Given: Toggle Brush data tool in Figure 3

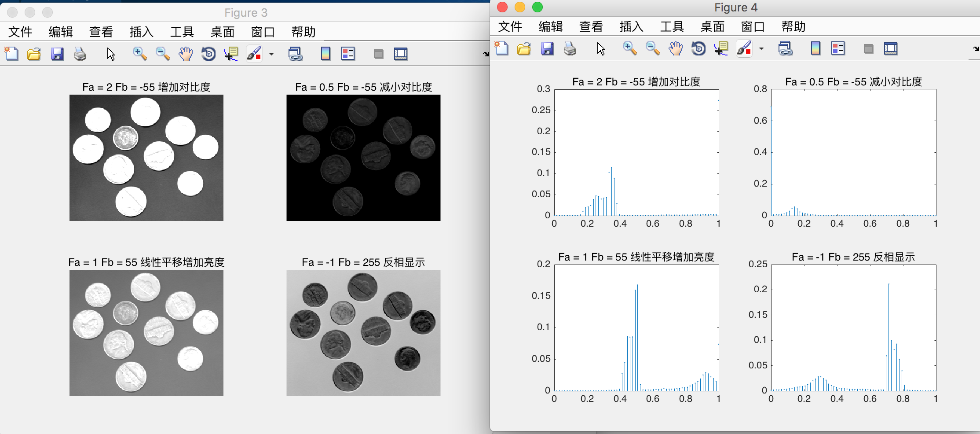Looking at the screenshot, I should (x=254, y=54).
